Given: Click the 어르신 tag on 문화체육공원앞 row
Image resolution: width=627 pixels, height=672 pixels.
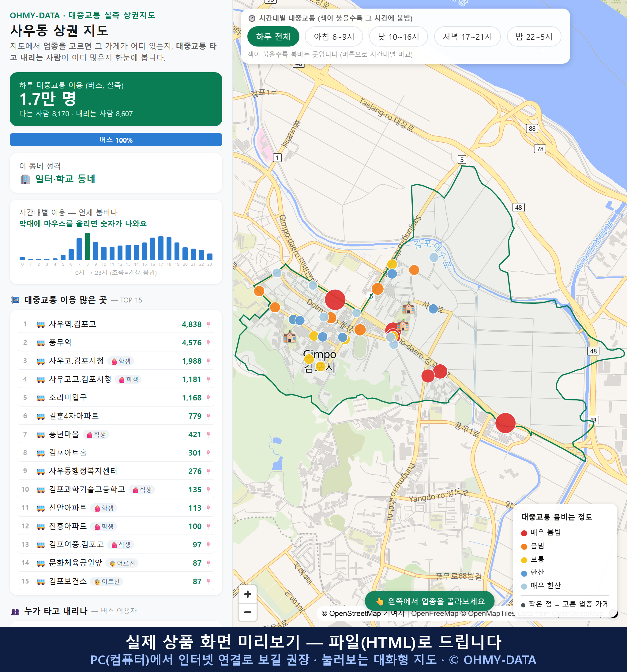Looking at the screenshot, I should pos(122,563).
